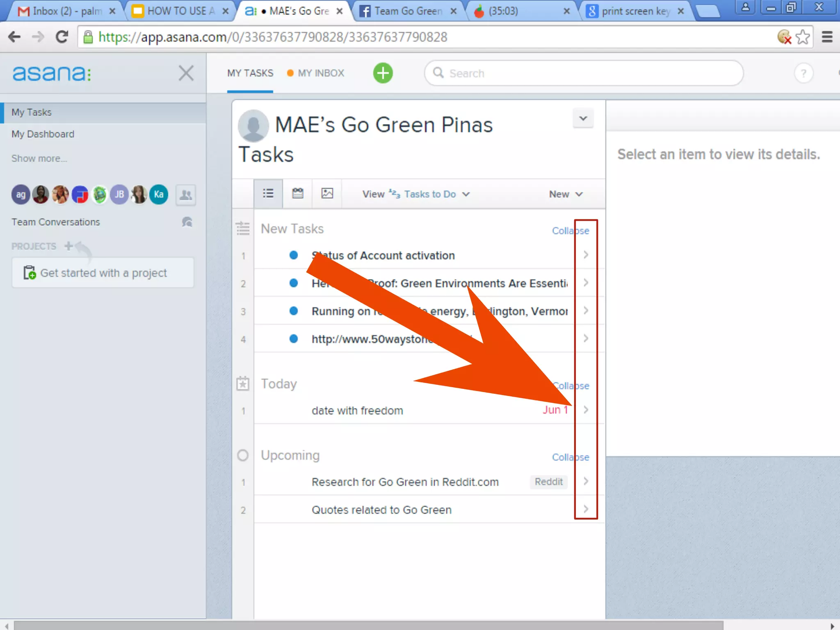Toggle the Upcoming section circle marker
This screenshot has height=630, width=840.
243,455
